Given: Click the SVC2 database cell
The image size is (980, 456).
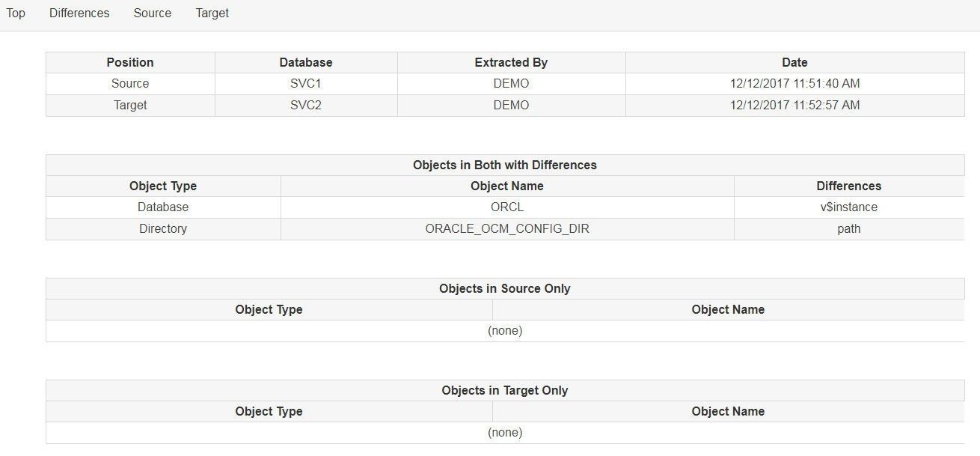Looking at the screenshot, I should (306, 106).
